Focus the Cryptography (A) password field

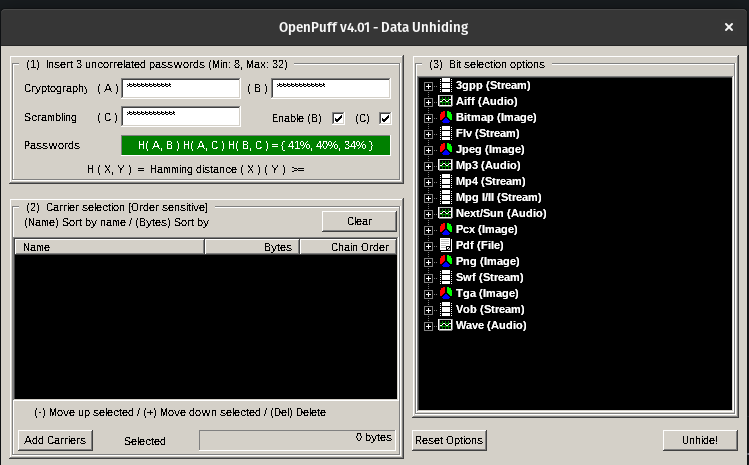180,88
